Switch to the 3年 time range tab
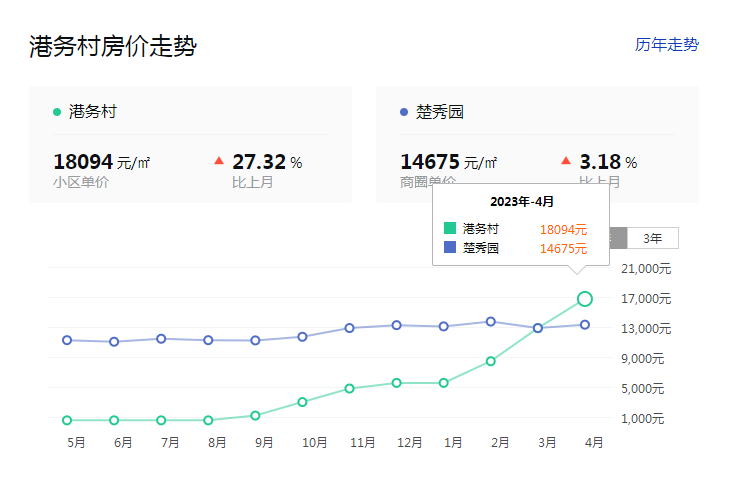Screen dimensions: 738x478 pyautogui.click(x=652, y=238)
